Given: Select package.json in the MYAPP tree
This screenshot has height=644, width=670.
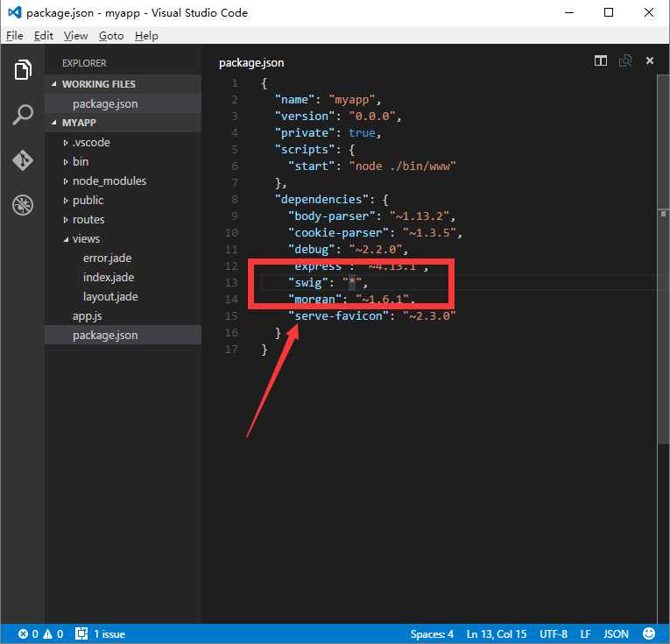Looking at the screenshot, I should [123, 335].
